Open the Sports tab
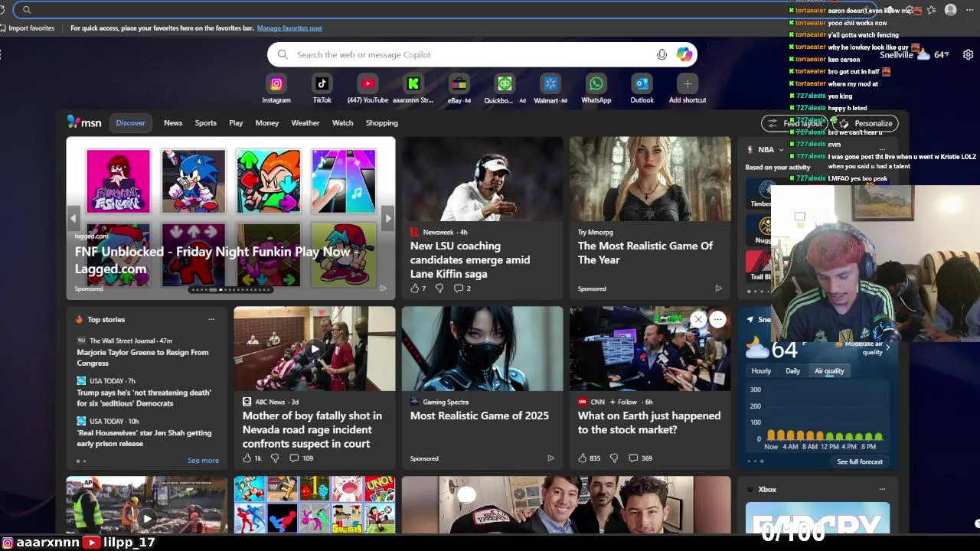 pos(205,122)
